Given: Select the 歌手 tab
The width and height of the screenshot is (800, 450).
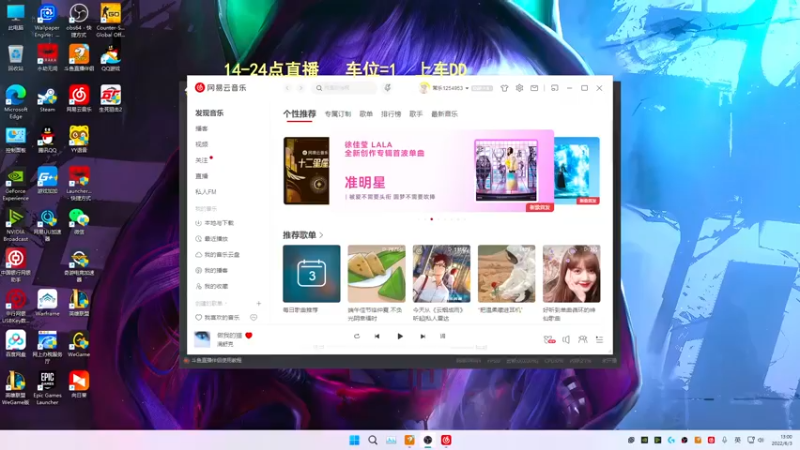Looking at the screenshot, I should [416, 114].
